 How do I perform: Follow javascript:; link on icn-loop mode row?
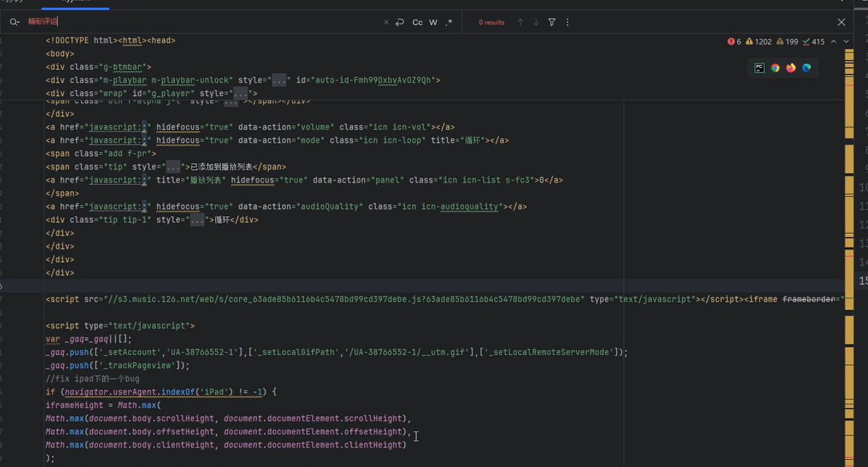coord(117,140)
